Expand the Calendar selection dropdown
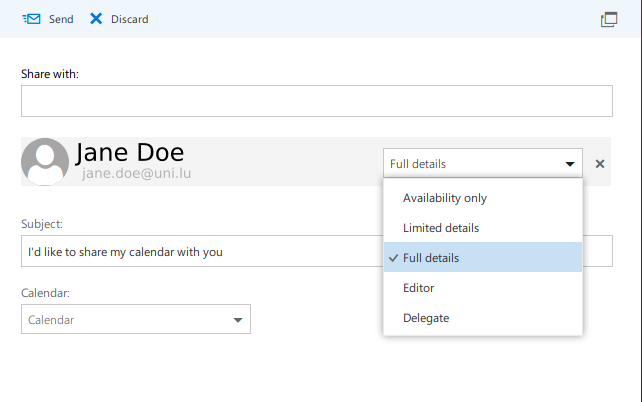 click(238, 320)
